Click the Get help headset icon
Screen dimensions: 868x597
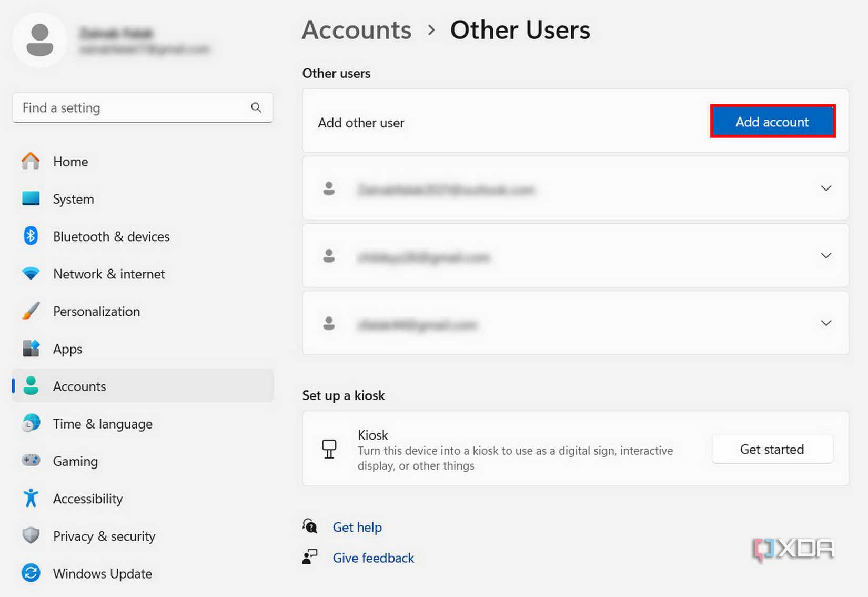[310, 526]
